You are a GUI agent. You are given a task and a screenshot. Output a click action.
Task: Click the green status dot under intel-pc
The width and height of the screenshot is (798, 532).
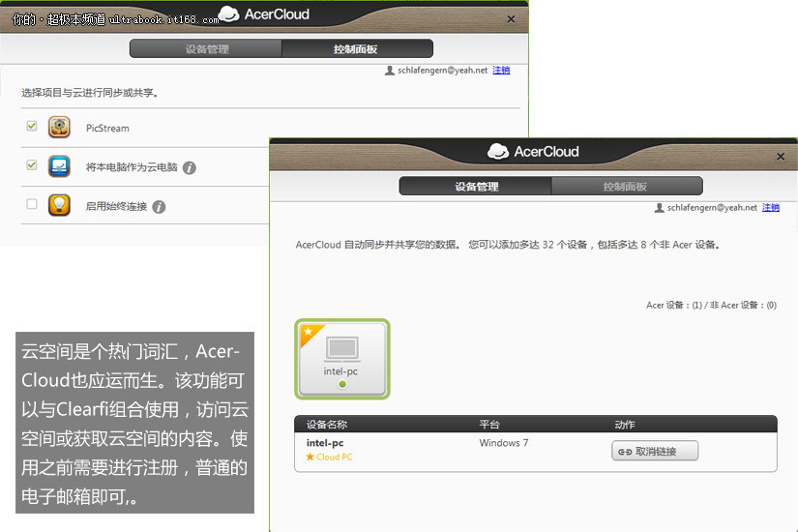[x=342, y=385]
